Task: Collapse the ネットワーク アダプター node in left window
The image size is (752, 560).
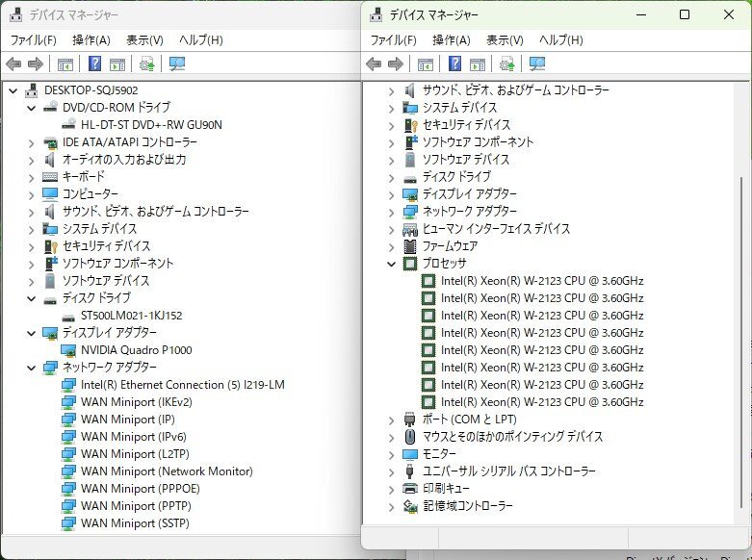Action: coord(32,368)
